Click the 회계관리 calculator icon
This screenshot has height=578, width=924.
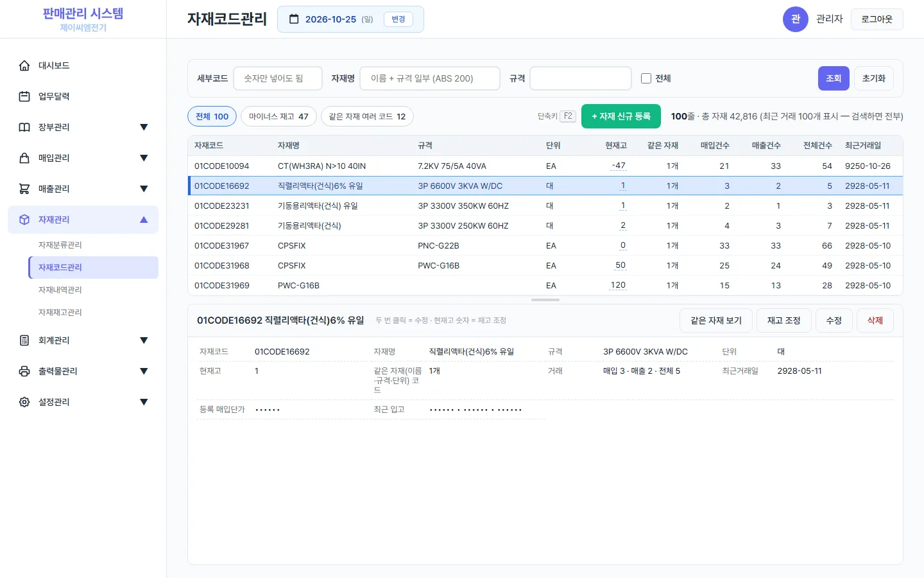tap(24, 340)
